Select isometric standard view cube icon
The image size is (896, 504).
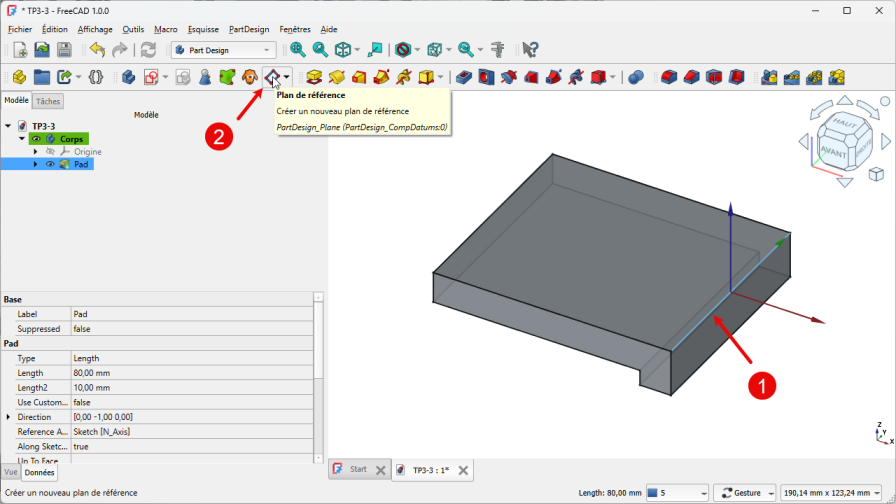point(343,50)
